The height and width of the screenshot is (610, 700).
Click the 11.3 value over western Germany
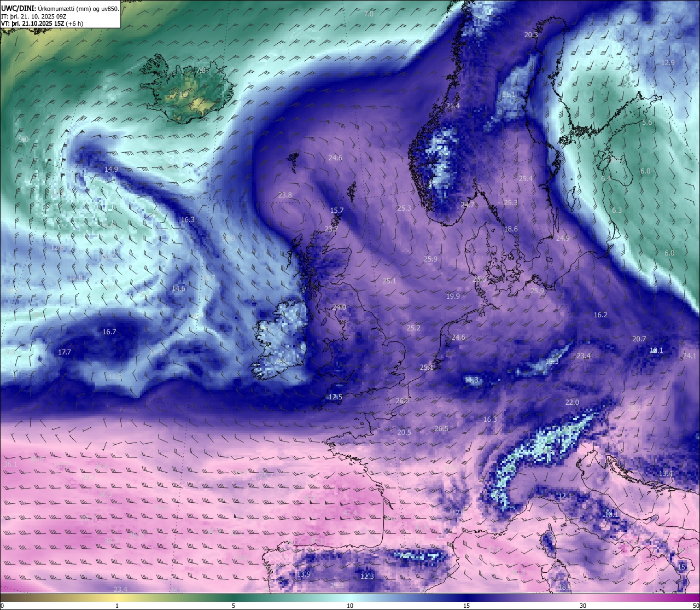(471, 380)
